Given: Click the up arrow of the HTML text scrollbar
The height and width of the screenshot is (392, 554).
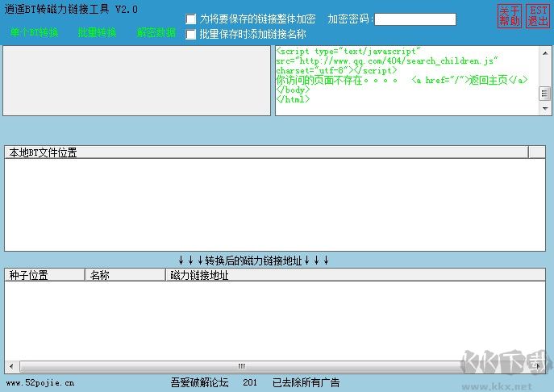Looking at the screenshot, I should point(545,52).
